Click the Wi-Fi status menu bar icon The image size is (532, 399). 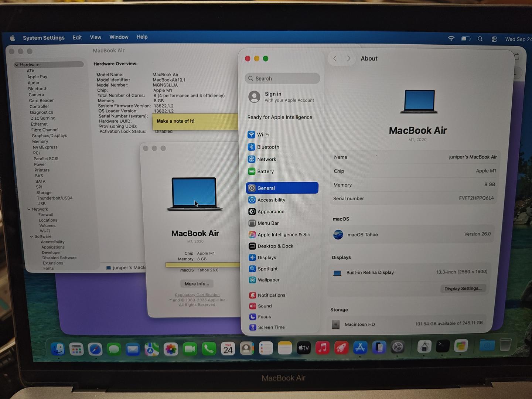click(451, 38)
